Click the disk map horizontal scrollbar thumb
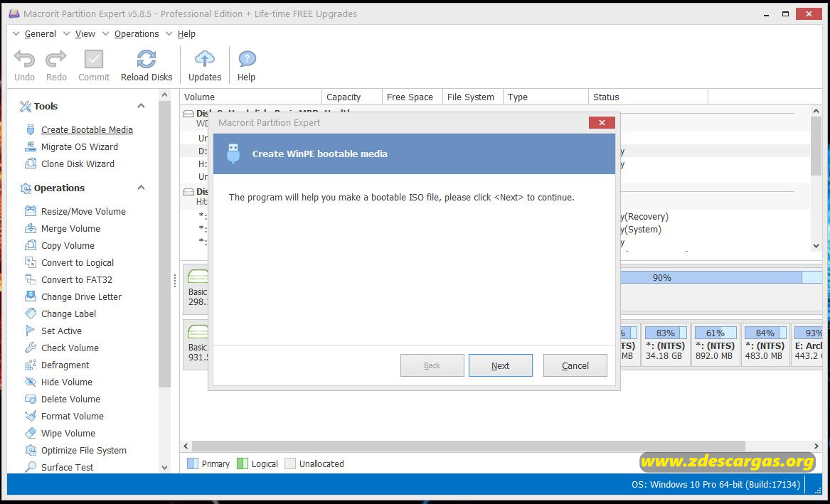Viewport: 830px width, 504px height. click(x=469, y=446)
